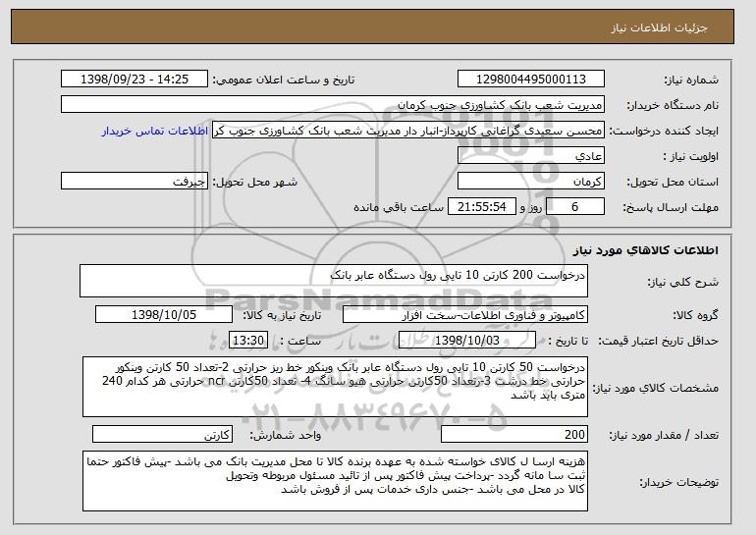Select the تاریخ نیاز به کالا field showing 1398/10/05
756x535 pixels.
pos(164,315)
